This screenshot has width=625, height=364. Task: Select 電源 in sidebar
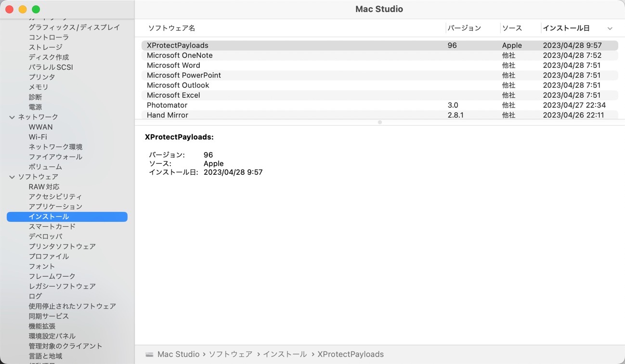pos(35,107)
